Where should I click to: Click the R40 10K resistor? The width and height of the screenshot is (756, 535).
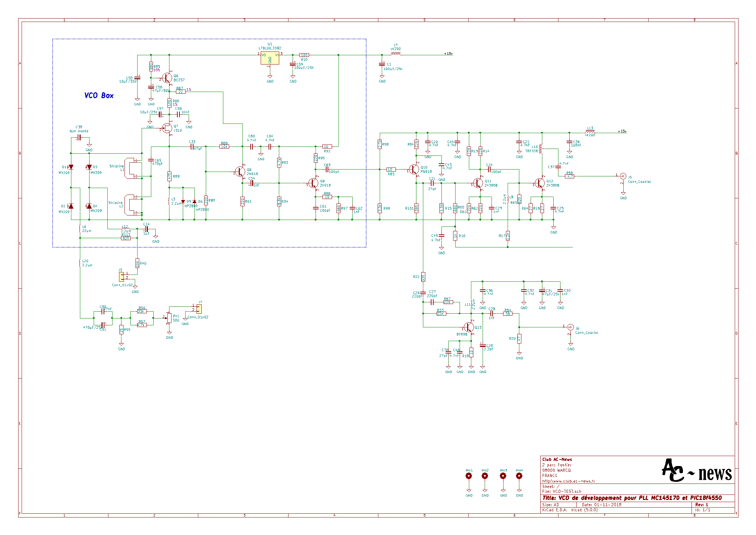pos(137,263)
